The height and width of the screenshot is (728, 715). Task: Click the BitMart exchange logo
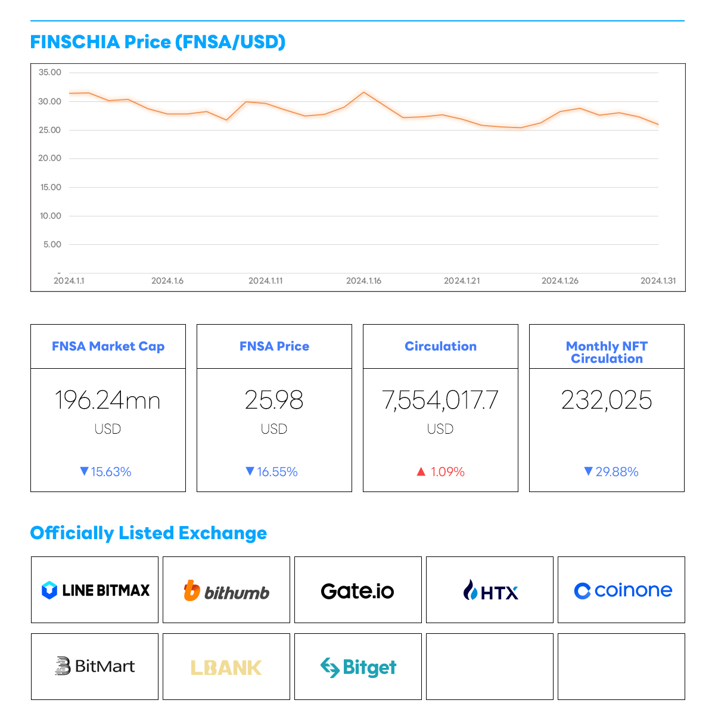coord(95,666)
